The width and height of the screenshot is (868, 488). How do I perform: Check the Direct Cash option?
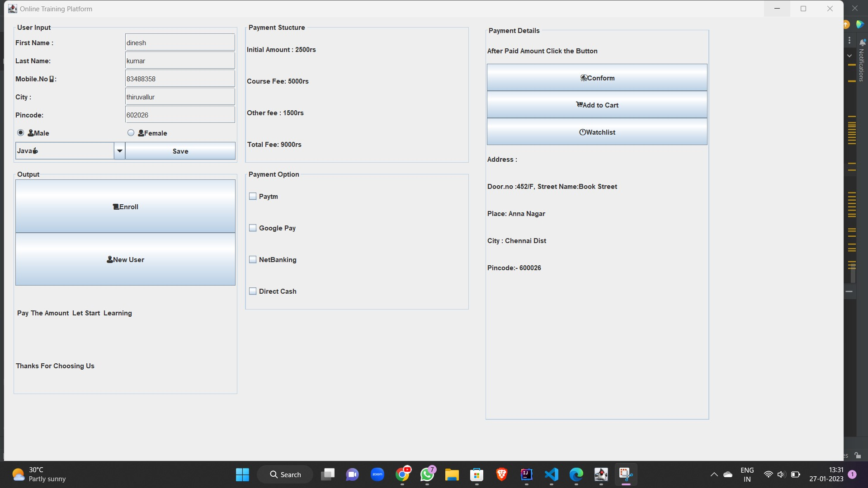(253, 291)
